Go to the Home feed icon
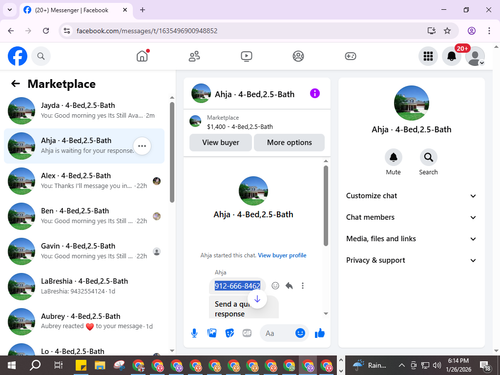 142,56
